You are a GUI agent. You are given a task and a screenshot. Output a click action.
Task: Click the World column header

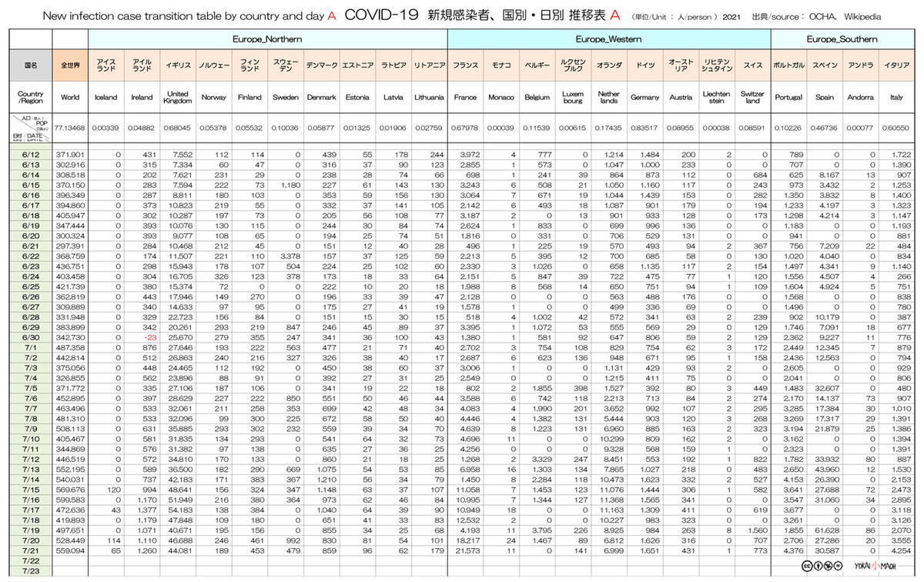point(70,98)
